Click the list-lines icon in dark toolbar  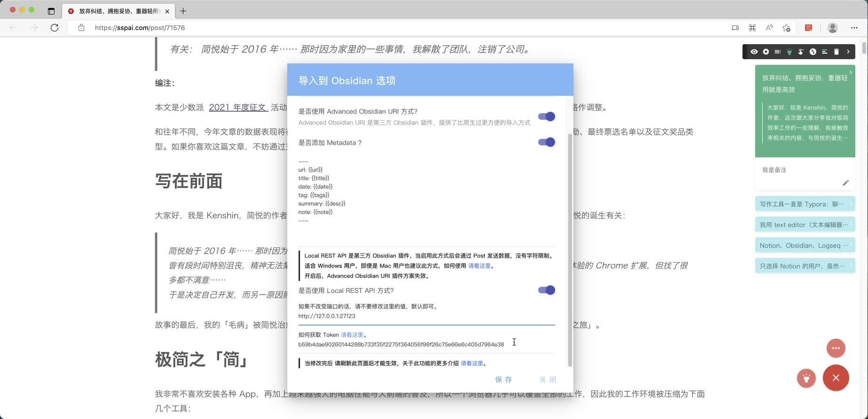778,52
